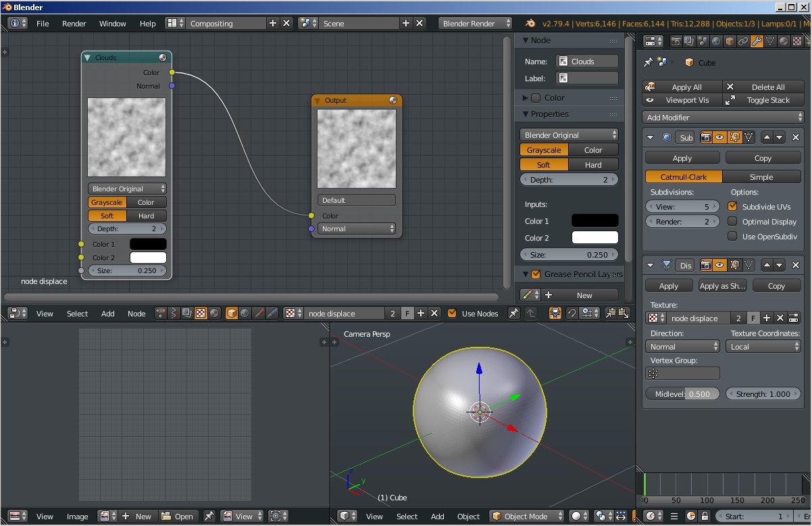
Task: Open Blender Original dropdown on Clouds node
Action: click(x=127, y=189)
